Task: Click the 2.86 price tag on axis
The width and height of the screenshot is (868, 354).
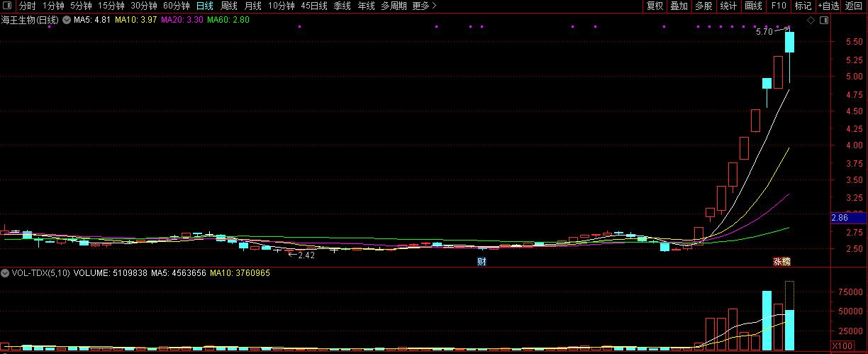Action: [847, 218]
